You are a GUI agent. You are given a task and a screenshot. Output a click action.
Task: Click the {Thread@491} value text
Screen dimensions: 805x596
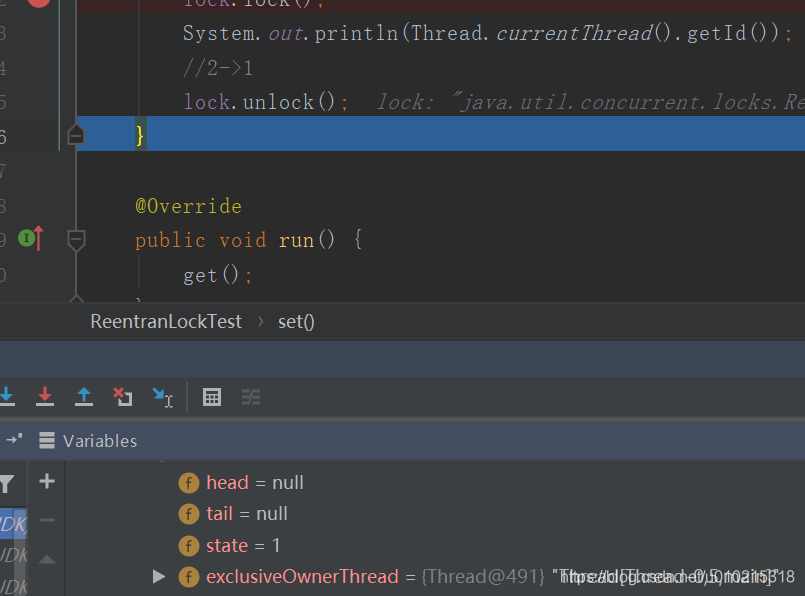[x=483, y=576]
